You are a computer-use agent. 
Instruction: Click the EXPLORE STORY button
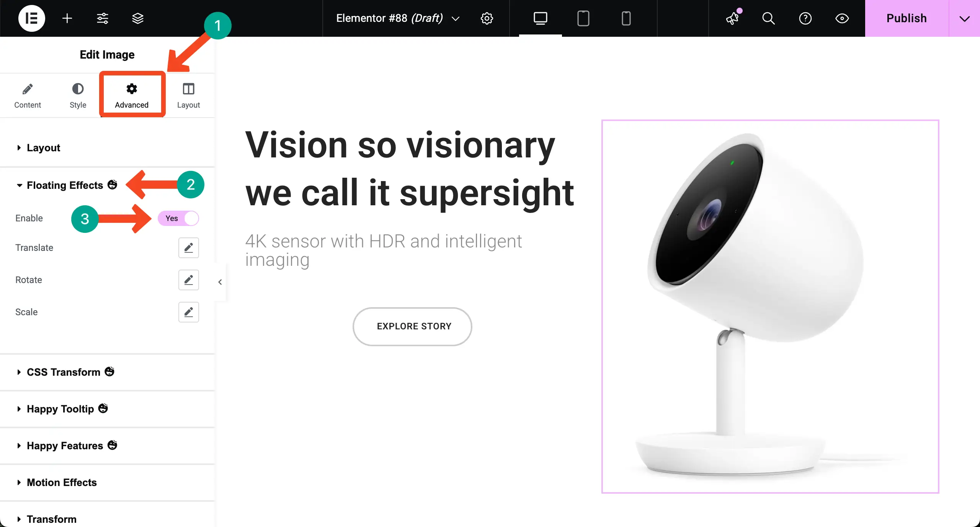tap(412, 326)
